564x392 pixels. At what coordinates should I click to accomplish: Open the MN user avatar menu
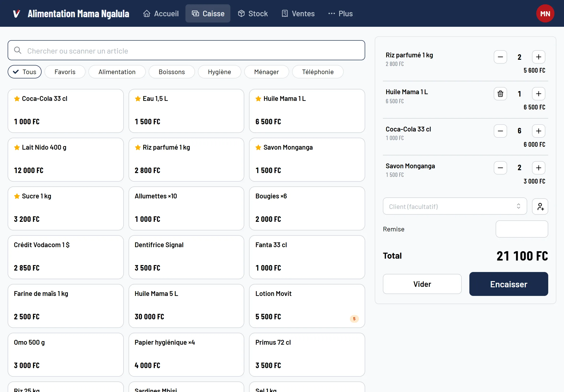pyautogui.click(x=545, y=14)
